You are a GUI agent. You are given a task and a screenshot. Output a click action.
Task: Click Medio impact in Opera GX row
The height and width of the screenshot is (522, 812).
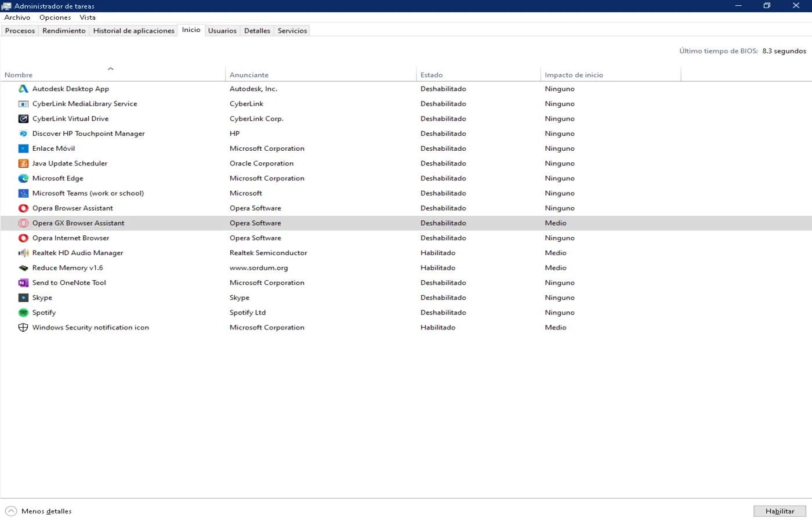click(x=556, y=223)
